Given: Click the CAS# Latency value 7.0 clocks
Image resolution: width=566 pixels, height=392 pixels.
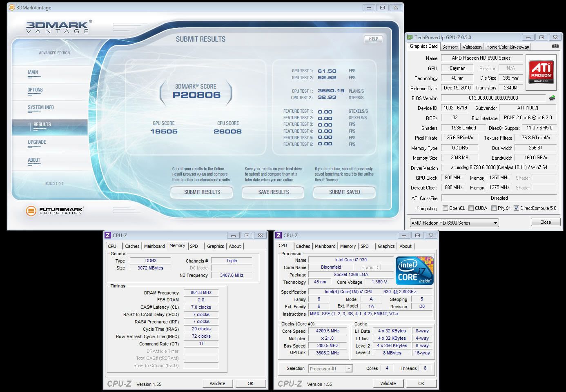Looking at the screenshot, I should tap(201, 307).
